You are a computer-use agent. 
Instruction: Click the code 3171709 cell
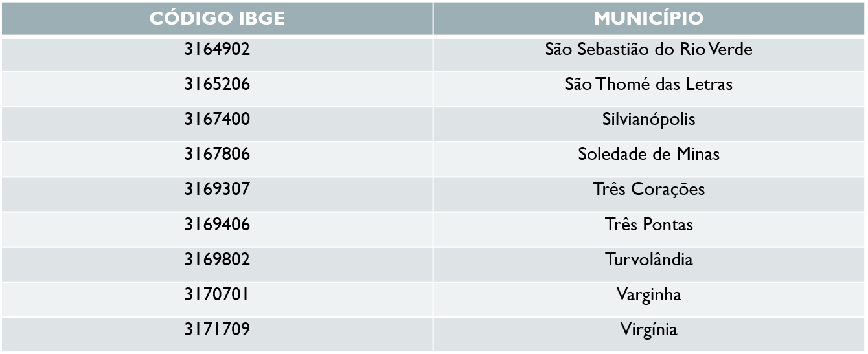pyautogui.click(x=217, y=335)
